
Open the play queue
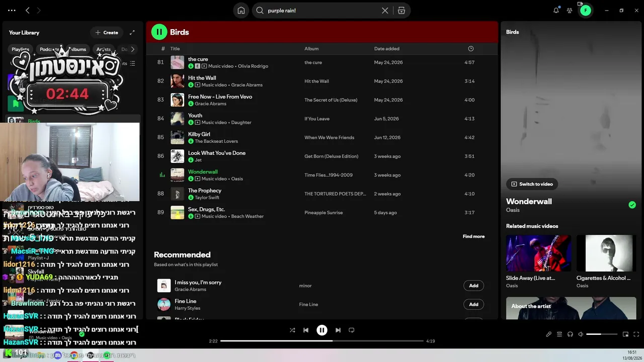(x=559, y=334)
